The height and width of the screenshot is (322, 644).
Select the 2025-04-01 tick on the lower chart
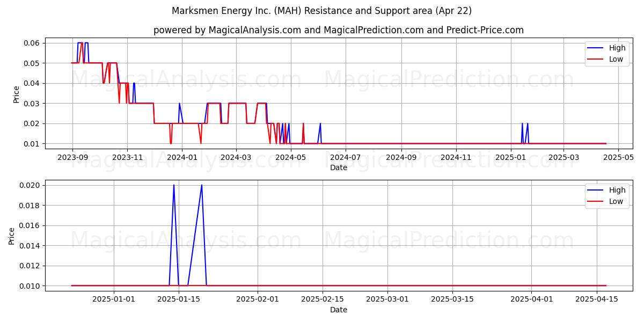(x=531, y=300)
